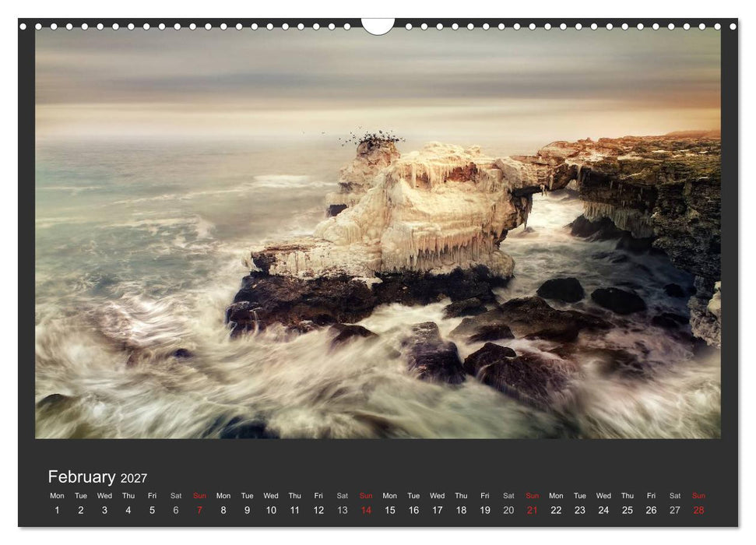Select date 10

click(x=271, y=510)
